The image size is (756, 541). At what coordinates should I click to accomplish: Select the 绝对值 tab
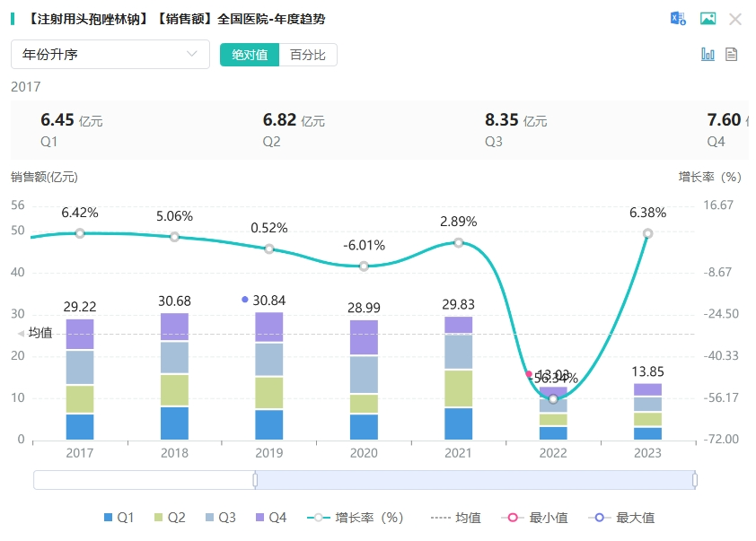[250, 55]
